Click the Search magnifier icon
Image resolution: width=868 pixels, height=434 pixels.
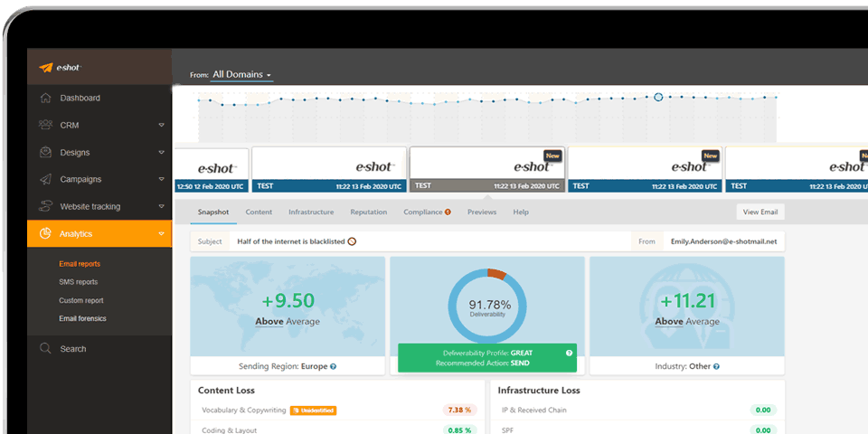pos(45,349)
